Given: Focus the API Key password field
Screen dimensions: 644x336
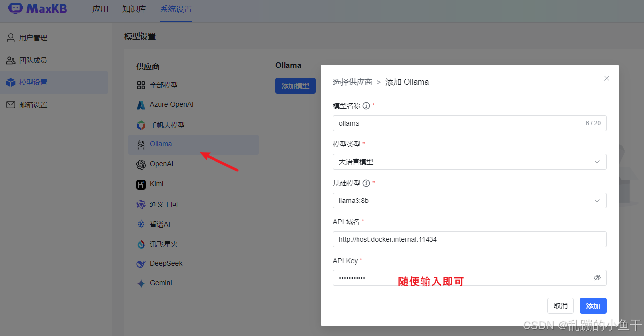Looking at the screenshot, I should (x=469, y=278).
